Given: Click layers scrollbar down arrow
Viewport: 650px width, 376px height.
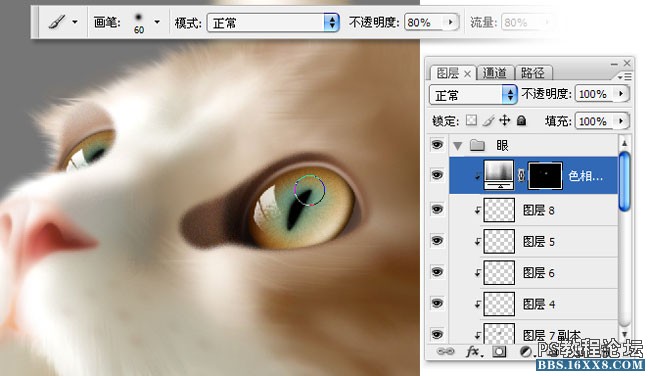Looking at the screenshot, I should pyautogui.click(x=624, y=334).
